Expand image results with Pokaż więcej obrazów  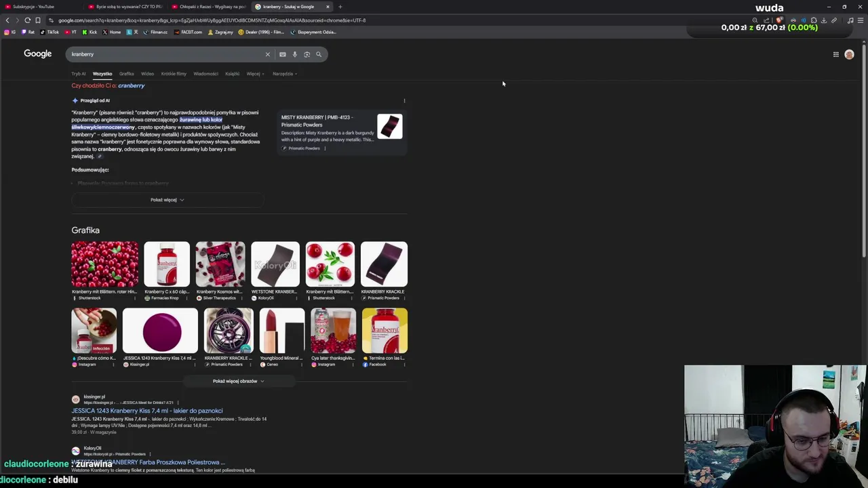[x=239, y=381]
